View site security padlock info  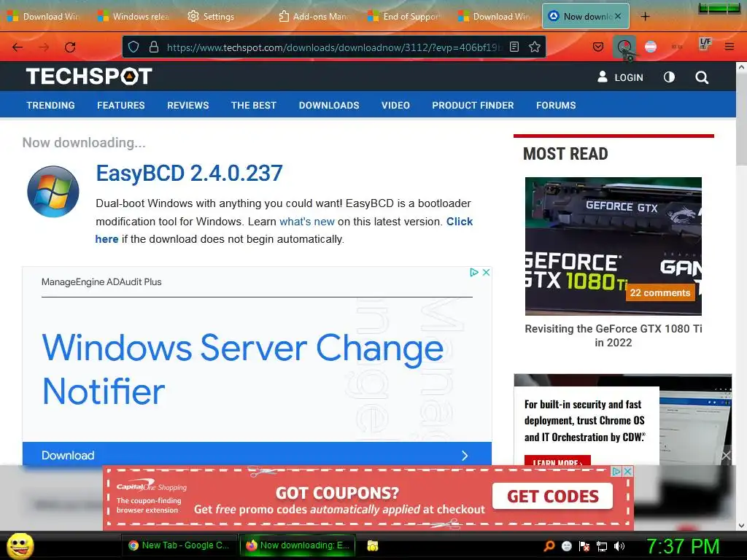153,47
